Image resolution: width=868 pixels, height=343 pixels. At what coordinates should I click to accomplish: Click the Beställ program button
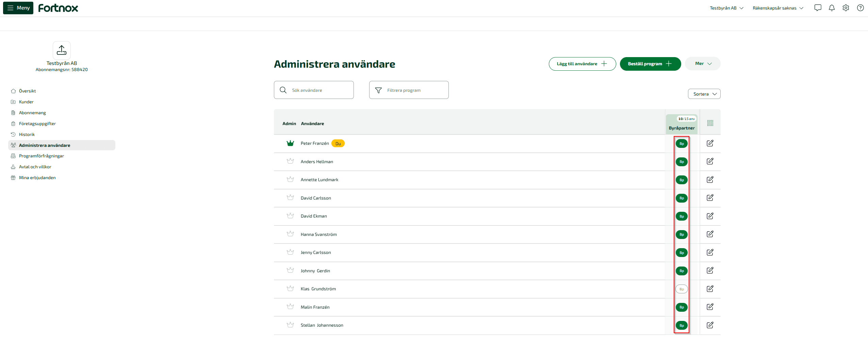(650, 64)
